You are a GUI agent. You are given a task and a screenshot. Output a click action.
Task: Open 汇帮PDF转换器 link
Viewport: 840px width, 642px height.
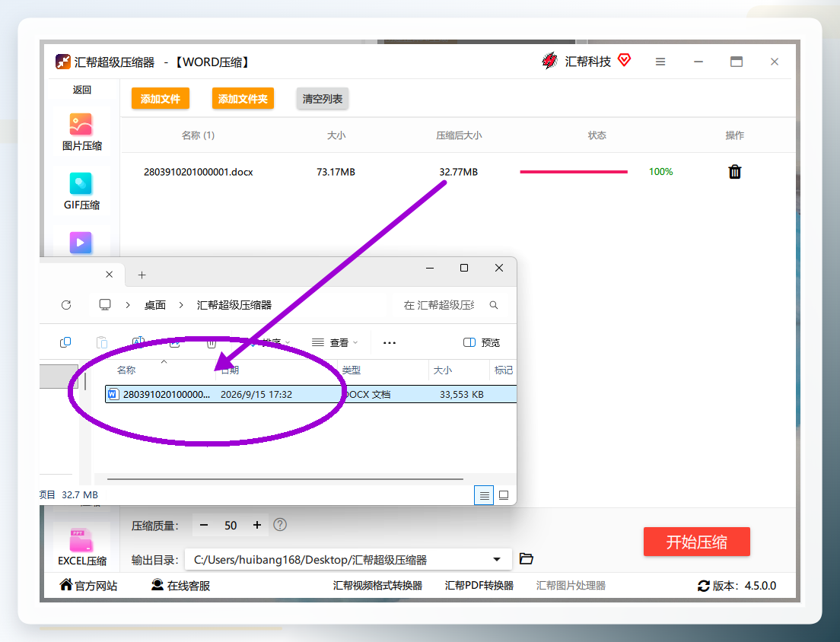[479, 585]
